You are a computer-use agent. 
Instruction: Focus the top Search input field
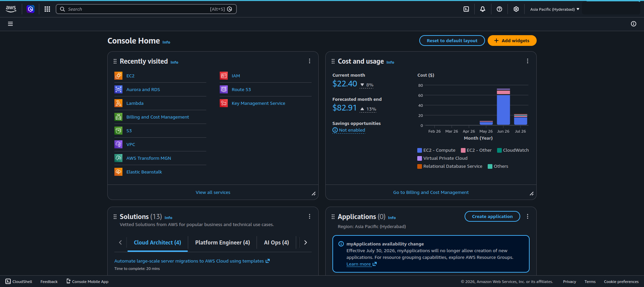[146, 9]
